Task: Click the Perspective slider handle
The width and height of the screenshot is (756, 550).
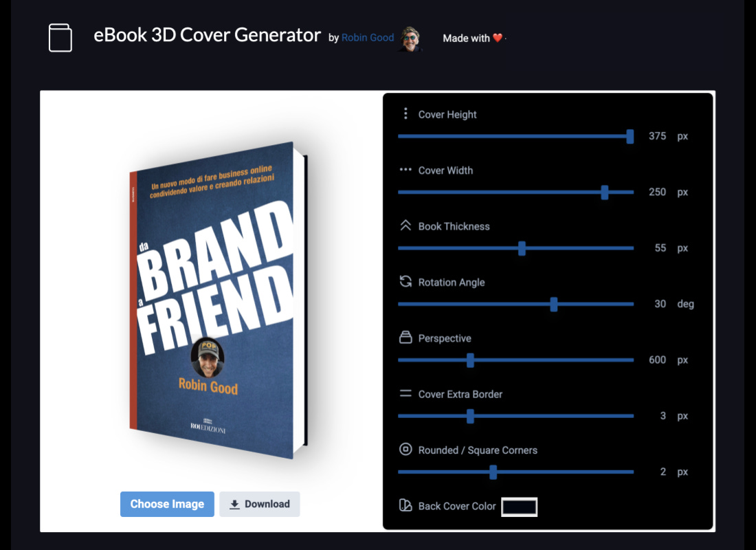Action: pyautogui.click(x=470, y=360)
